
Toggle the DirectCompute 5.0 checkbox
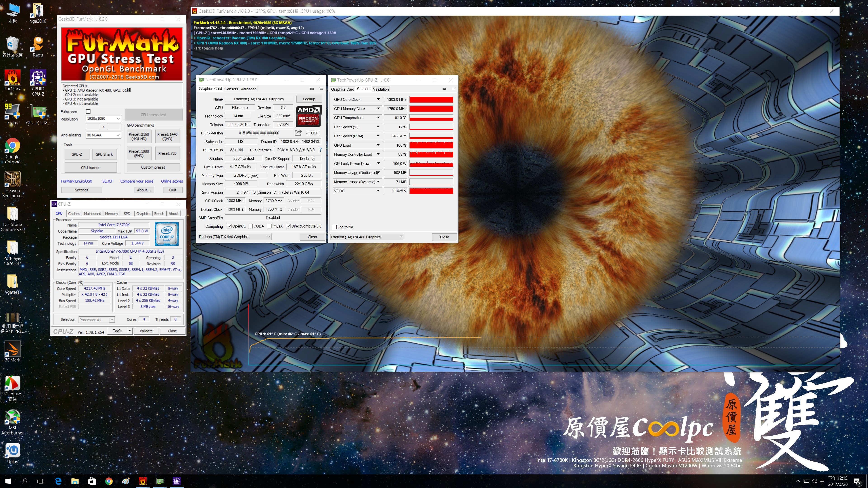288,226
